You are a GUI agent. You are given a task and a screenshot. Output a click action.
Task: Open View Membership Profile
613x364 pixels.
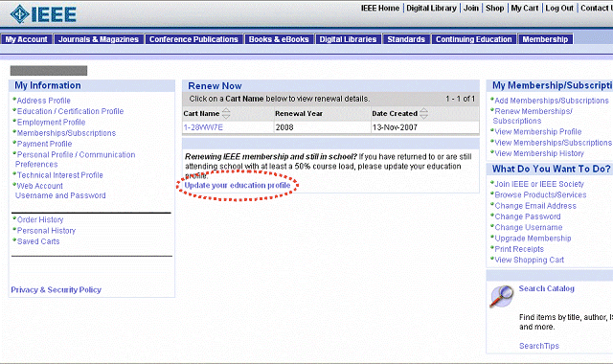coord(538,132)
